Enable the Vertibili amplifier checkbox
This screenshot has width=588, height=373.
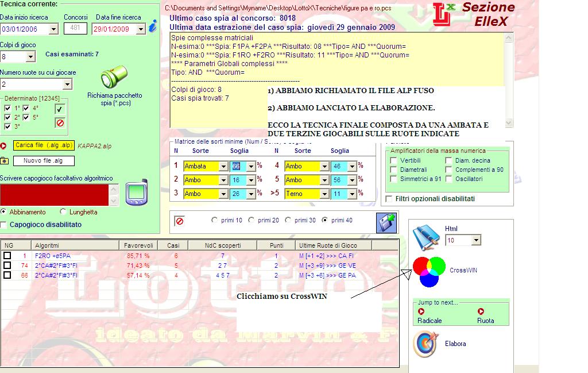coord(393,160)
